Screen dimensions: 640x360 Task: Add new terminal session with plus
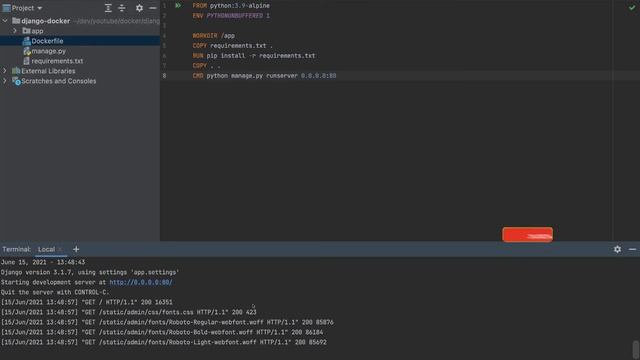(x=76, y=249)
